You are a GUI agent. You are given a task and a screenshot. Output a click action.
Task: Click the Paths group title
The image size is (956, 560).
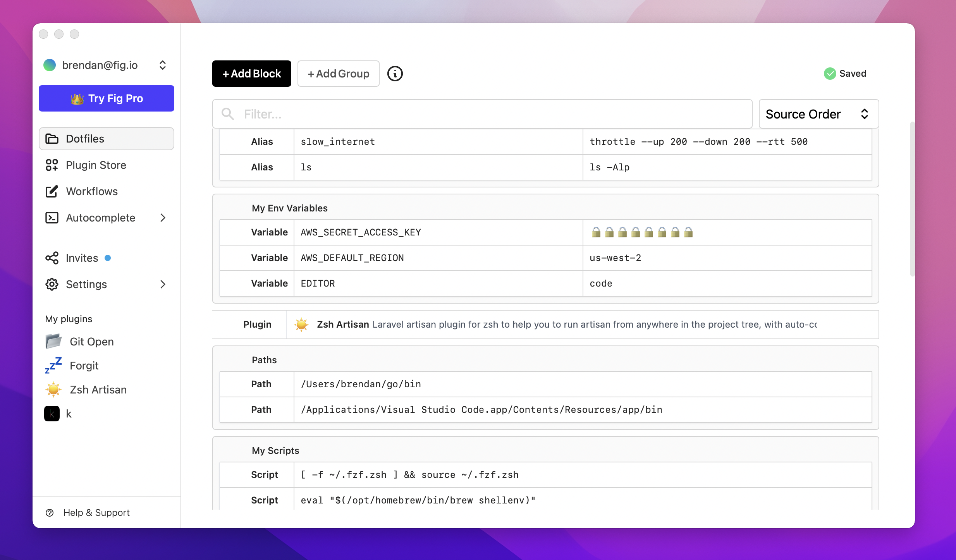[x=264, y=360]
